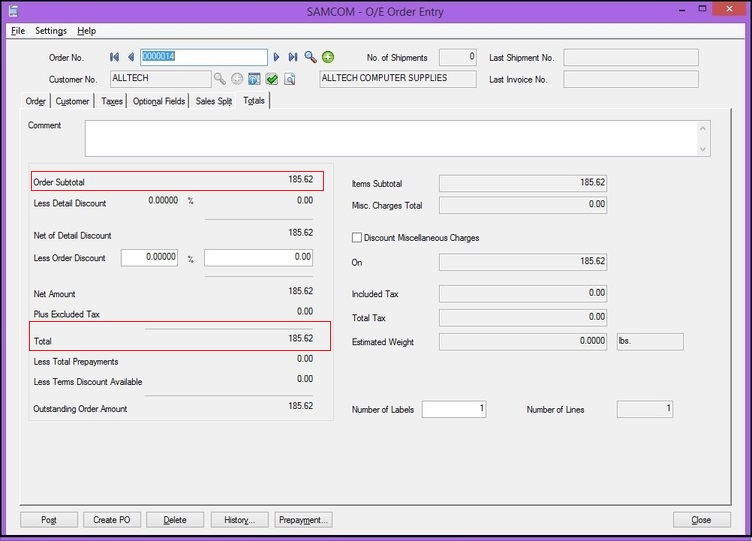Click into the Comment text area
The height and width of the screenshot is (541, 752).
[x=398, y=138]
